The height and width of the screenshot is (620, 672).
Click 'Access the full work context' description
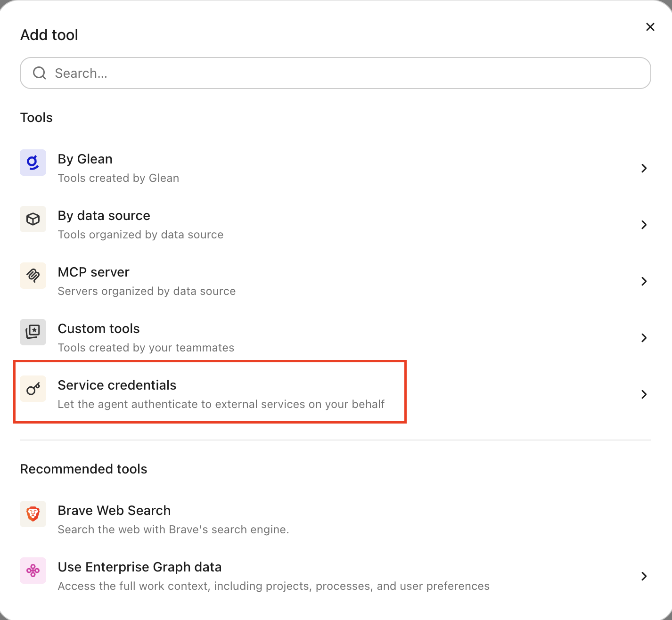coord(273,586)
